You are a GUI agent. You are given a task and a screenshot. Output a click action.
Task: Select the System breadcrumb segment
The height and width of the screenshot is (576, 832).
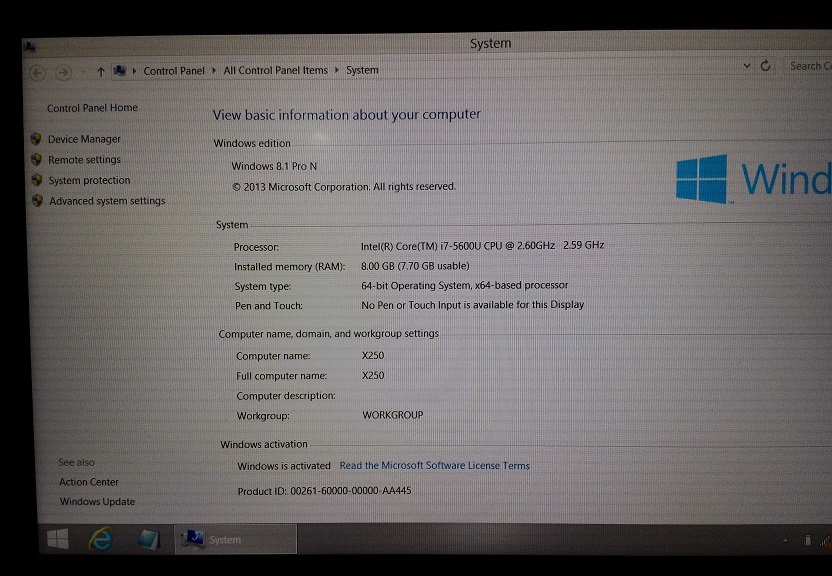[362, 70]
